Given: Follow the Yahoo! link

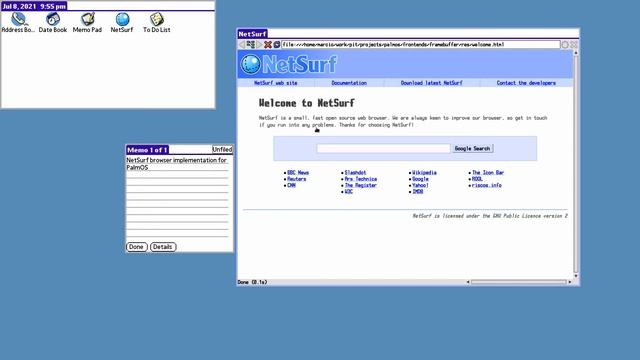Looking at the screenshot, I should (420, 185).
